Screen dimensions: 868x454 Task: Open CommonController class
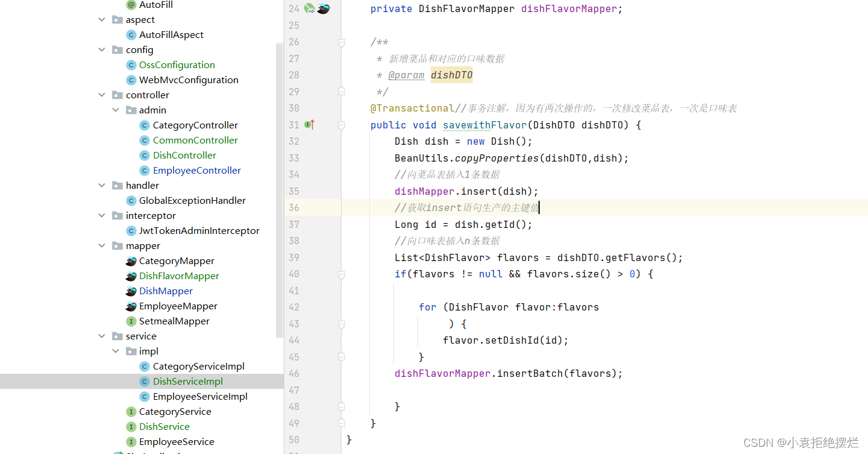[x=195, y=140]
